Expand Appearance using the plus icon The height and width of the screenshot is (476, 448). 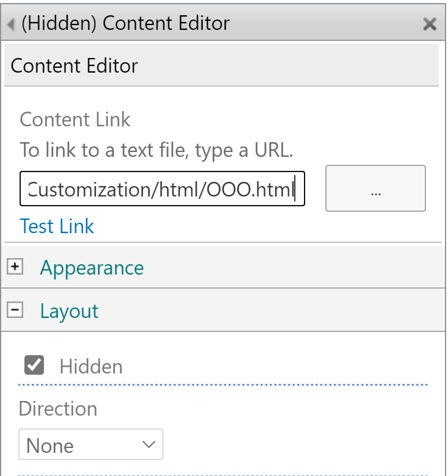(x=15, y=267)
